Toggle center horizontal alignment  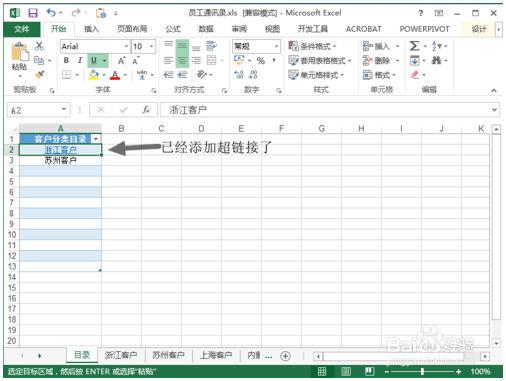pyautogui.click(x=182, y=60)
